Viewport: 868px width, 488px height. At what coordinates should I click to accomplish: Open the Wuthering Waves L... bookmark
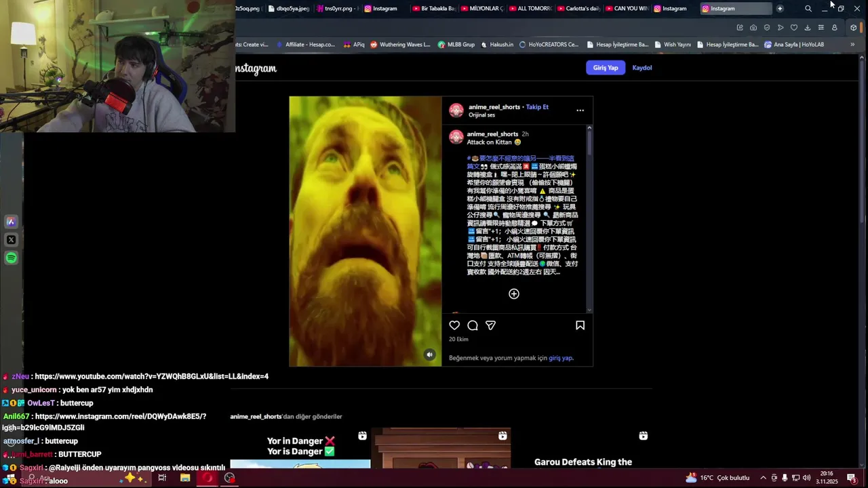click(x=400, y=44)
